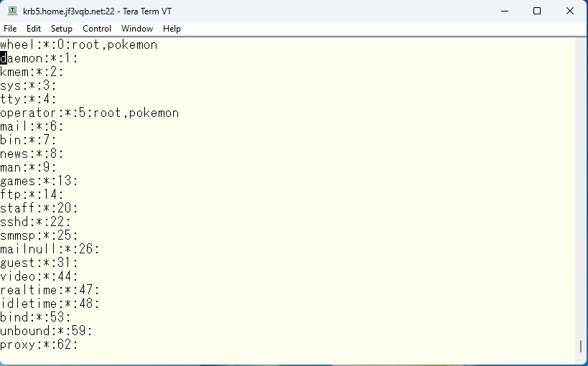This screenshot has height=366, width=588.
Task: Click the smmsp:*:25: line
Action: [x=39, y=235]
